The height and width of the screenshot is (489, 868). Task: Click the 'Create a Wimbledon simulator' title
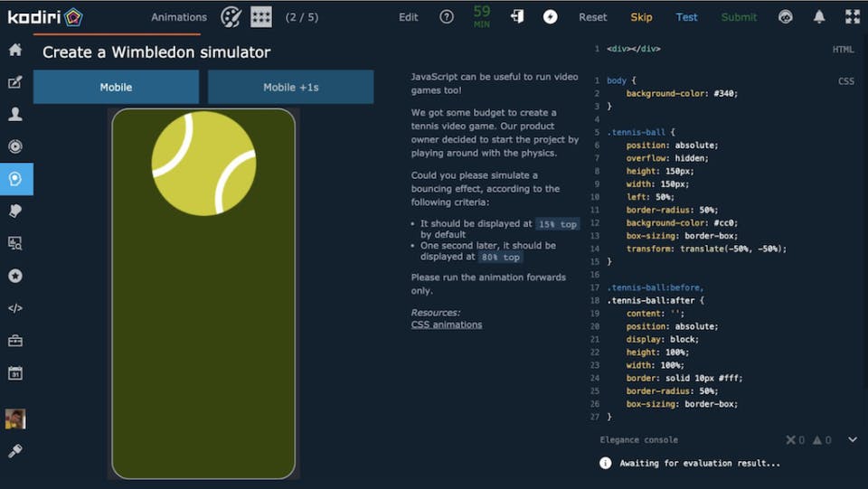156,52
